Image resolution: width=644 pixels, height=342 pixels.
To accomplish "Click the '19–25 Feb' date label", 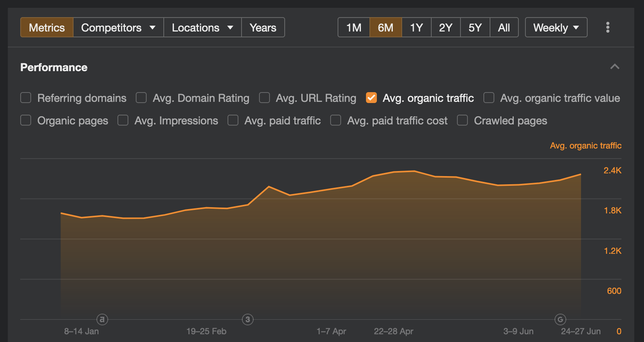I will pyautogui.click(x=206, y=331).
